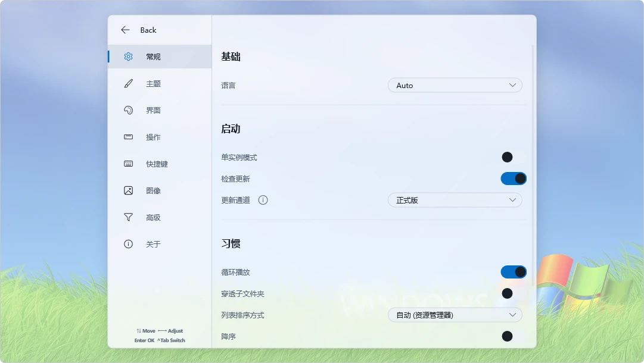Click the icon beside 操作
The width and height of the screenshot is (644, 363).
(128, 137)
